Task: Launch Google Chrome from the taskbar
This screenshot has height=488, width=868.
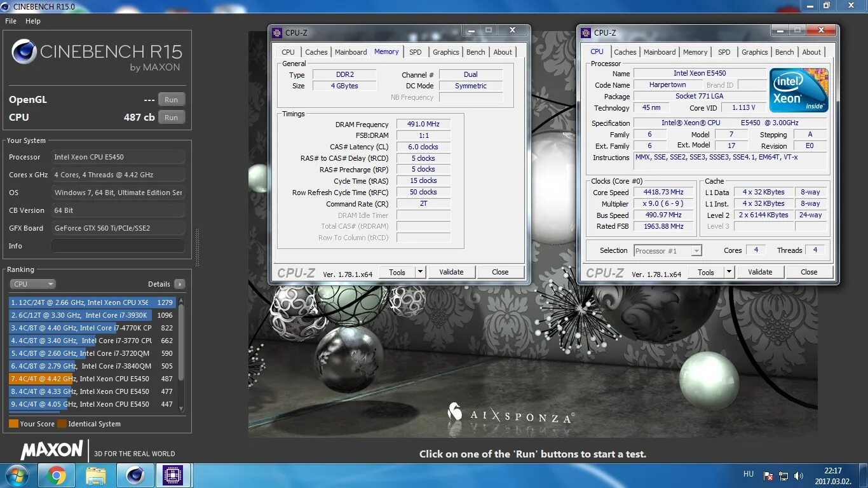Action: coord(57,475)
